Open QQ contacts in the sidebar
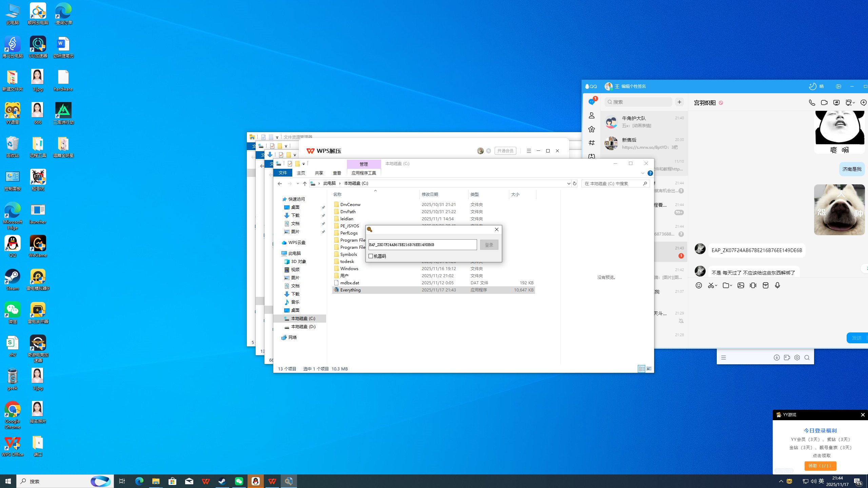This screenshot has width=868, height=488. pos(592,116)
